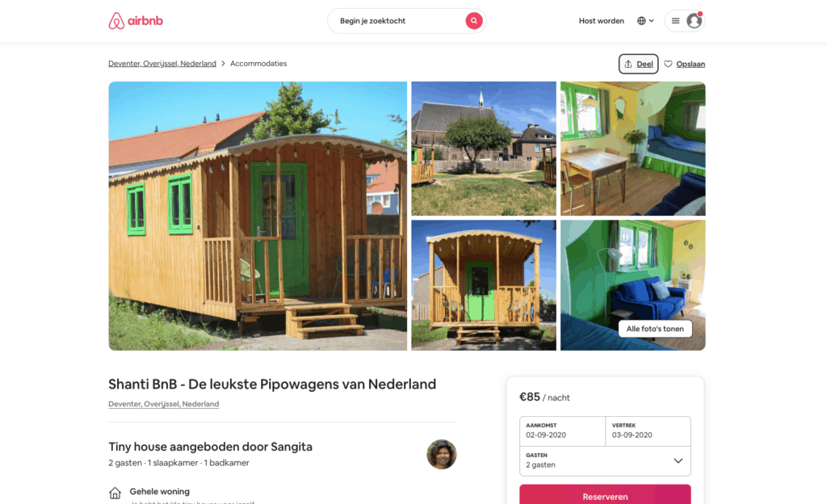Open the hamburger user menu
Image resolution: width=827 pixels, height=504 pixels.
(x=676, y=20)
